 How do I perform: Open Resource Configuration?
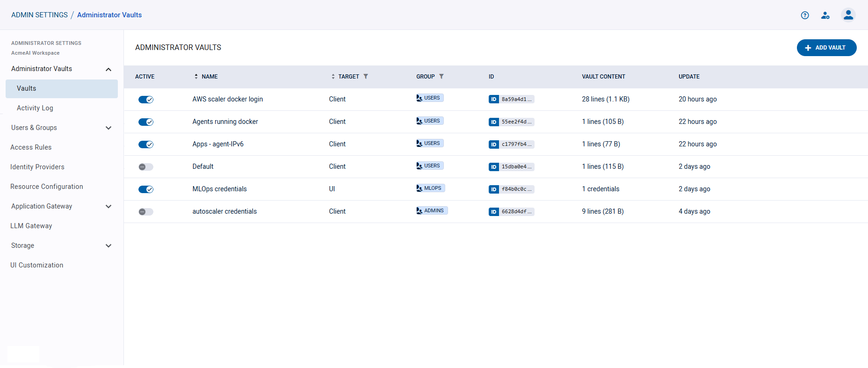pyautogui.click(x=47, y=187)
